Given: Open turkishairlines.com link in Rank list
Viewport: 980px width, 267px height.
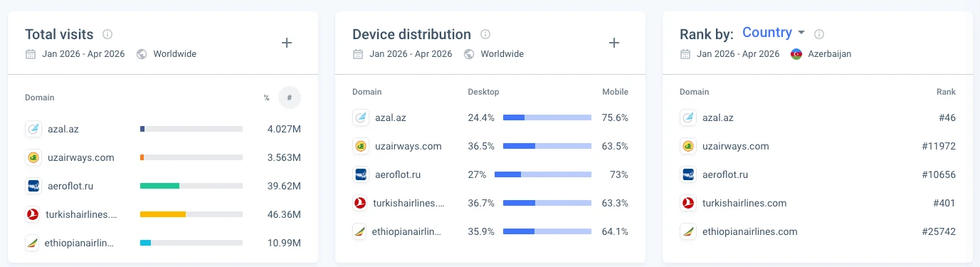Looking at the screenshot, I should [744, 203].
